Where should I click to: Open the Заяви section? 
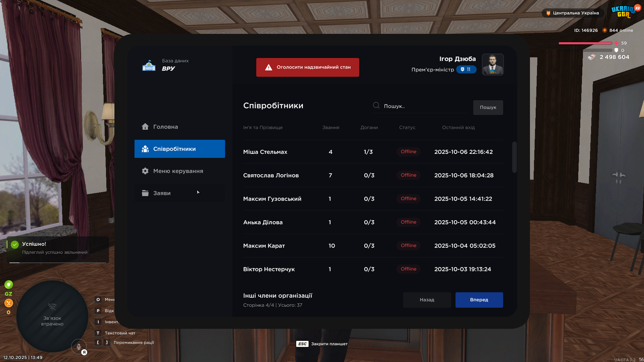point(180,193)
